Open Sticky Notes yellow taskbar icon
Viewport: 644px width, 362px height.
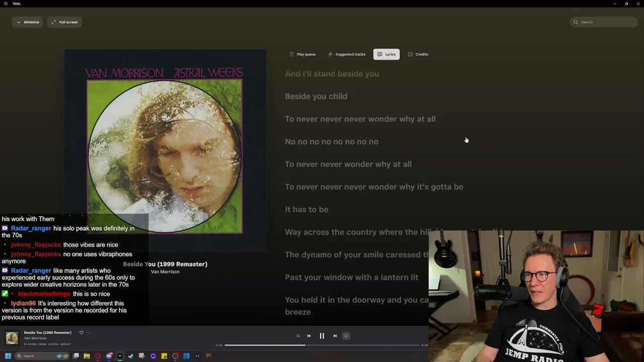164,356
